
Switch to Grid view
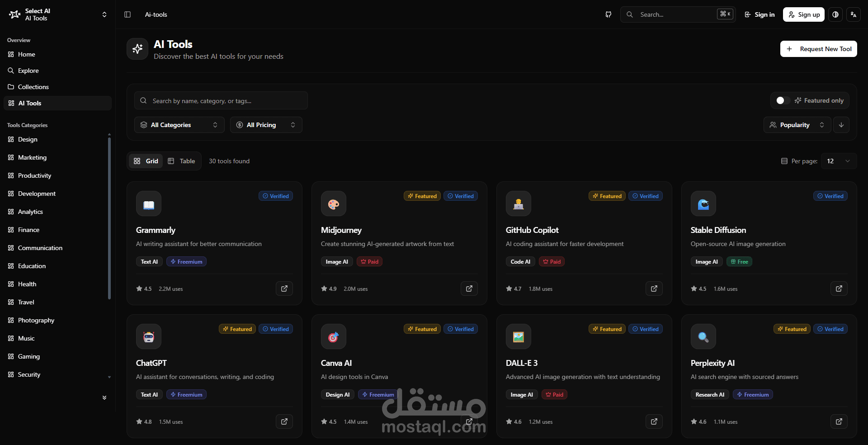(x=146, y=161)
